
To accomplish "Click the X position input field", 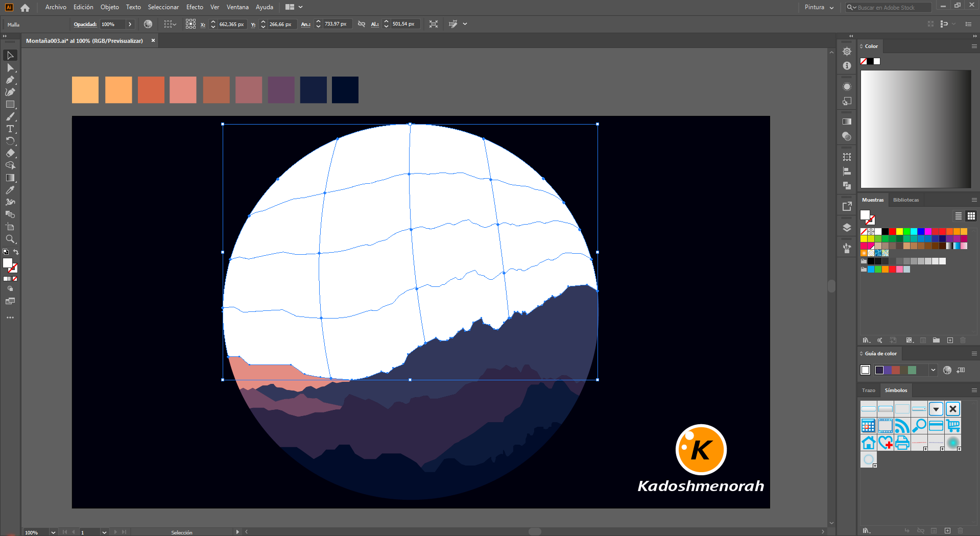I will pyautogui.click(x=232, y=24).
